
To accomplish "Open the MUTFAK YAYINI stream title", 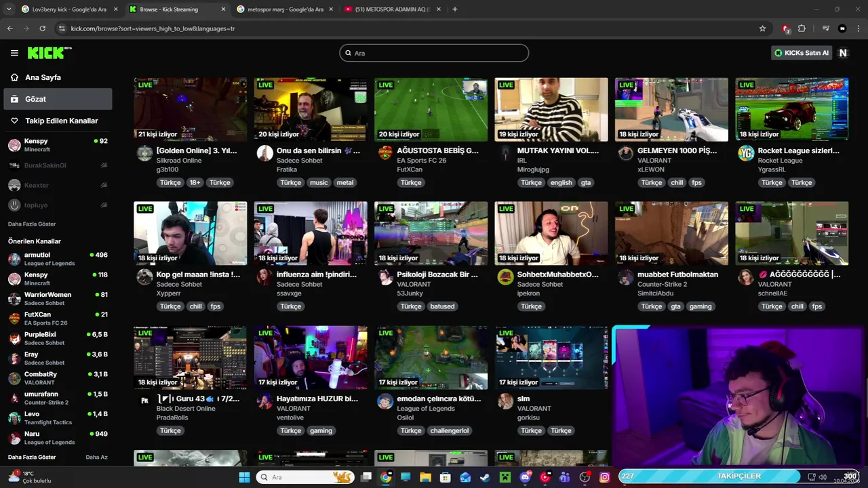I will pos(557,150).
